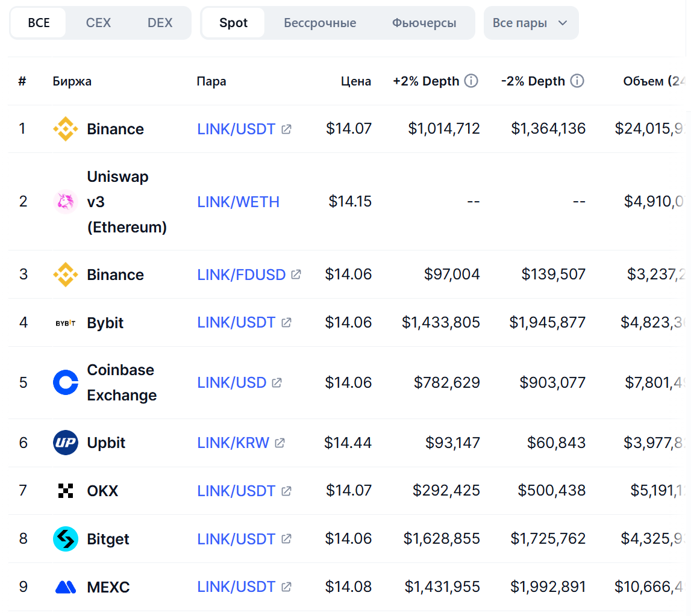Click the external link icon beside OKX LINK/USDT
The width and height of the screenshot is (691, 616).
[286, 490]
